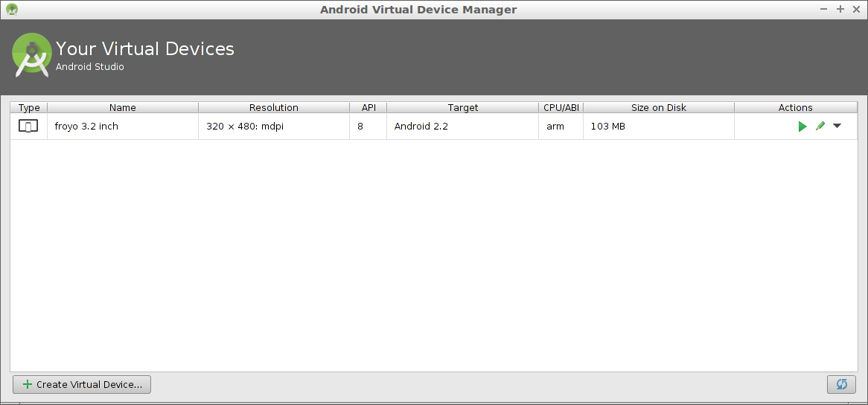Select the 'froyo 3.2 inch' name cell
Viewport: 868px width, 405px height.
123,126
